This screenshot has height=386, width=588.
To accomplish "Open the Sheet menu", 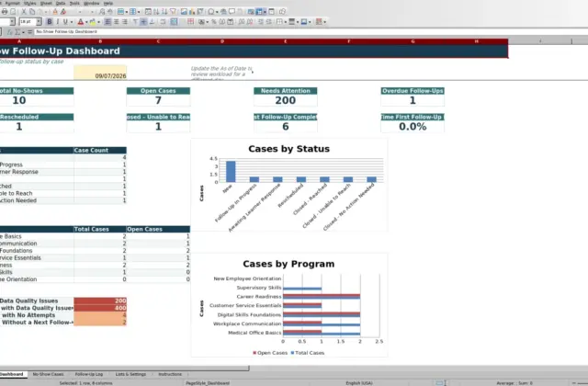I will tap(46, 3).
